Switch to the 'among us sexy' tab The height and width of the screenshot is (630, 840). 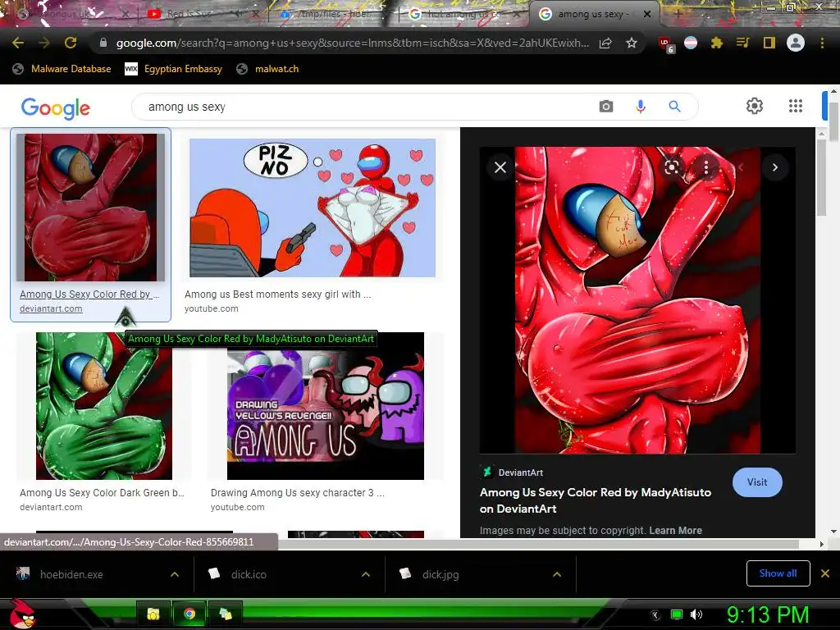point(594,14)
